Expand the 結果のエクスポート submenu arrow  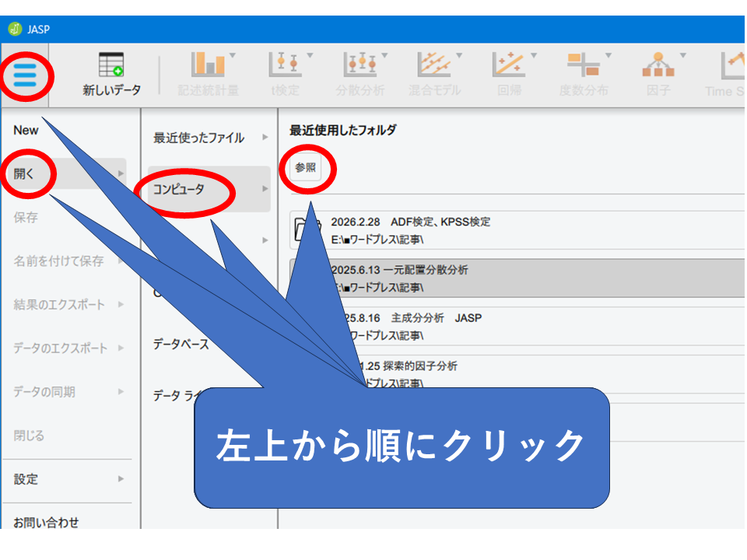coord(121,304)
